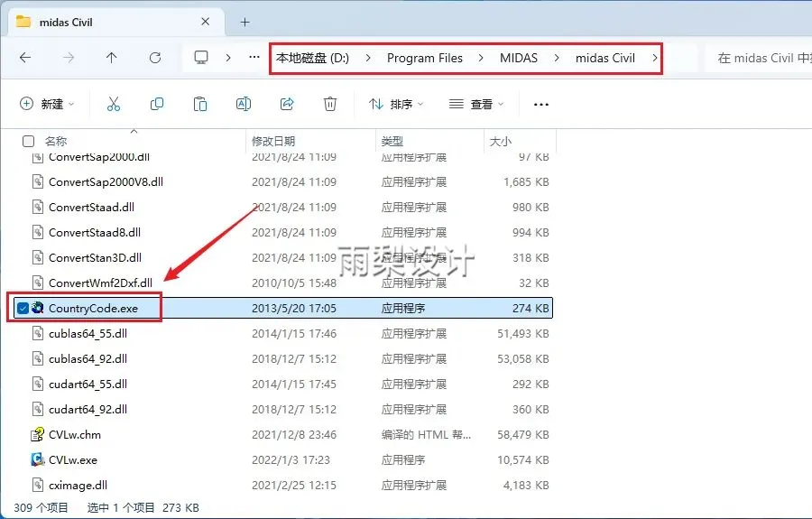
Task: Expand chevron after 本地磁盘 (D:)
Action: point(368,58)
